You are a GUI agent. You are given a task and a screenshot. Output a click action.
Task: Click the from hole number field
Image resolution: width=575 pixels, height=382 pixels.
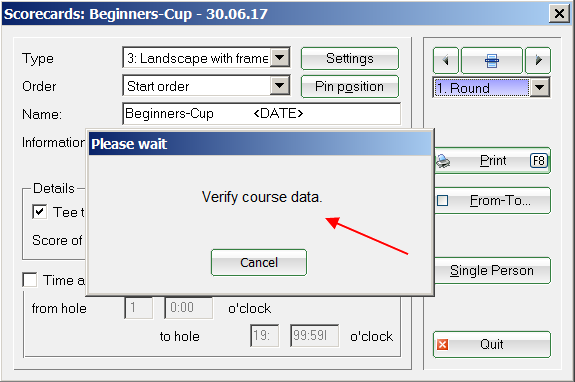139,308
